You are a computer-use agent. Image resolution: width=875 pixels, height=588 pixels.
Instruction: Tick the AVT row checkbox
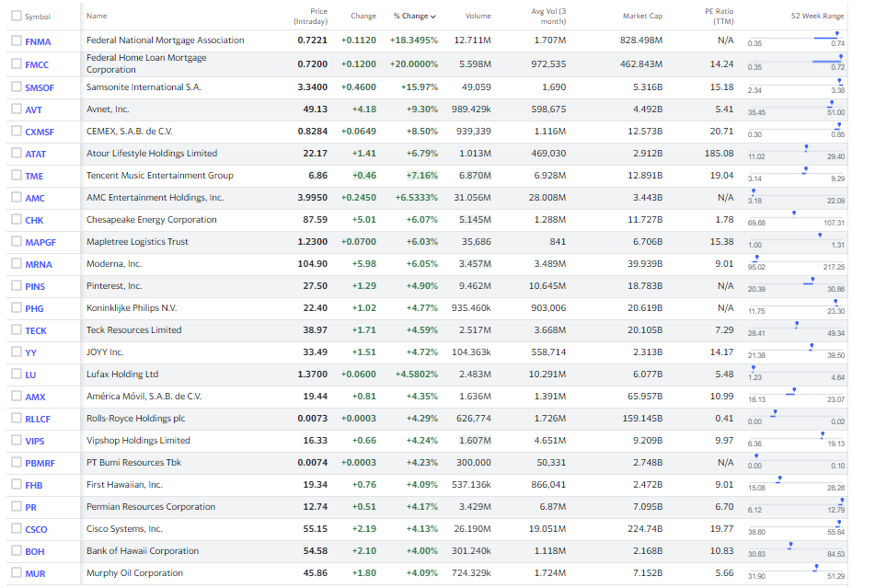tap(17, 109)
